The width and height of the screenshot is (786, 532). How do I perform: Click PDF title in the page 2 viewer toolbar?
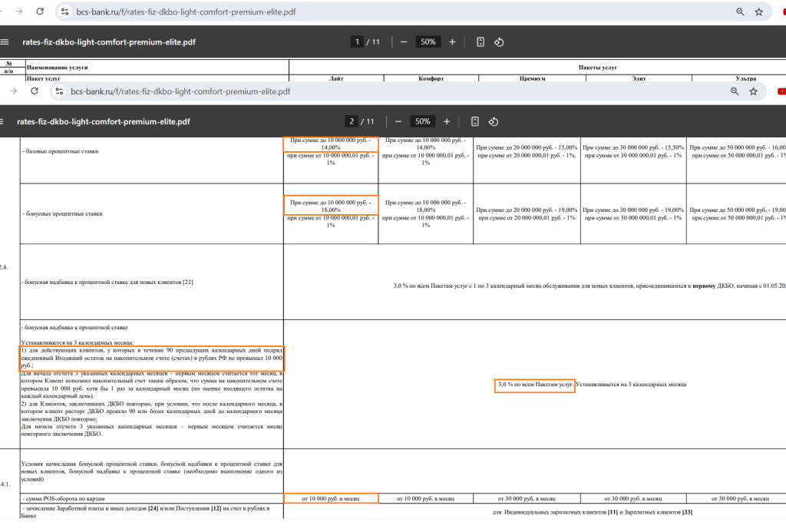point(104,121)
